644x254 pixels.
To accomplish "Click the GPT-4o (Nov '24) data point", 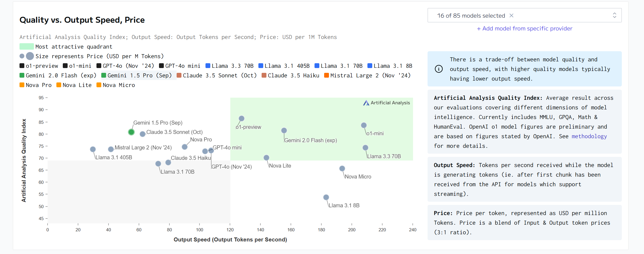I will (211, 150).
